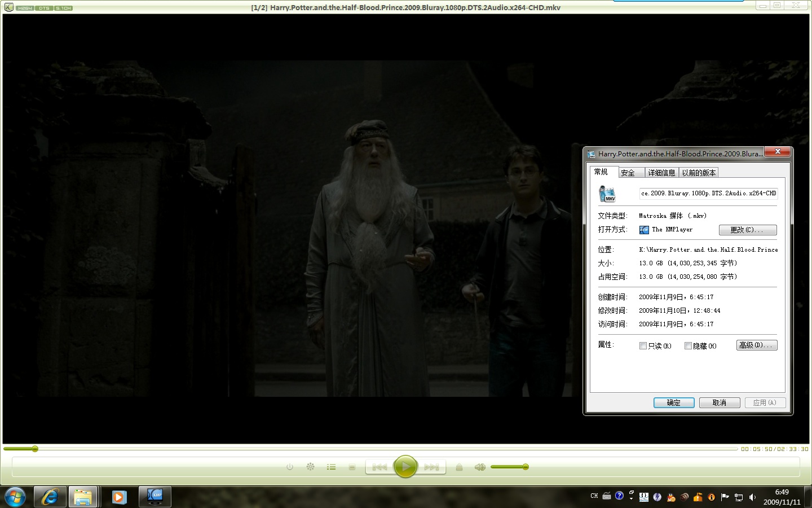
Task: Open Internet Explorer from the taskbar
Action: coord(50,497)
